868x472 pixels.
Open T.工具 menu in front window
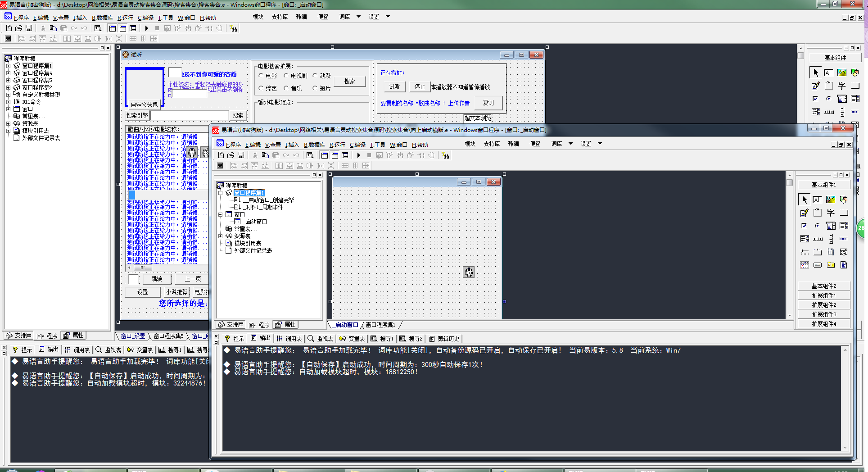click(x=377, y=145)
